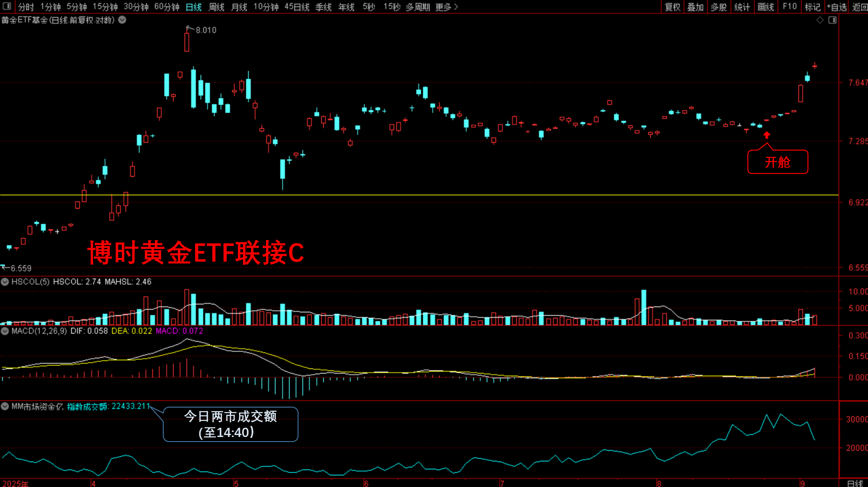Click the 6.559 low price label
Image resolution: width=868 pixels, height=487 pixels.
[x=21, y=268]
